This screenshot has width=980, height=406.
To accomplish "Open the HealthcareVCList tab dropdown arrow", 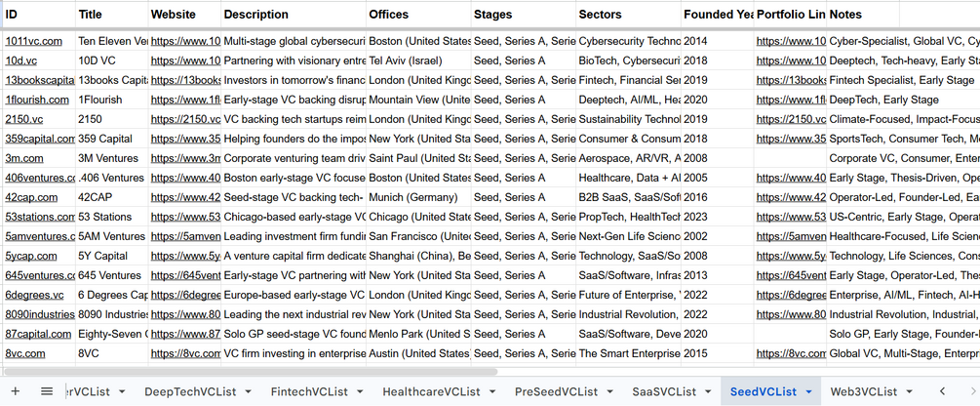I will (492, 391).
